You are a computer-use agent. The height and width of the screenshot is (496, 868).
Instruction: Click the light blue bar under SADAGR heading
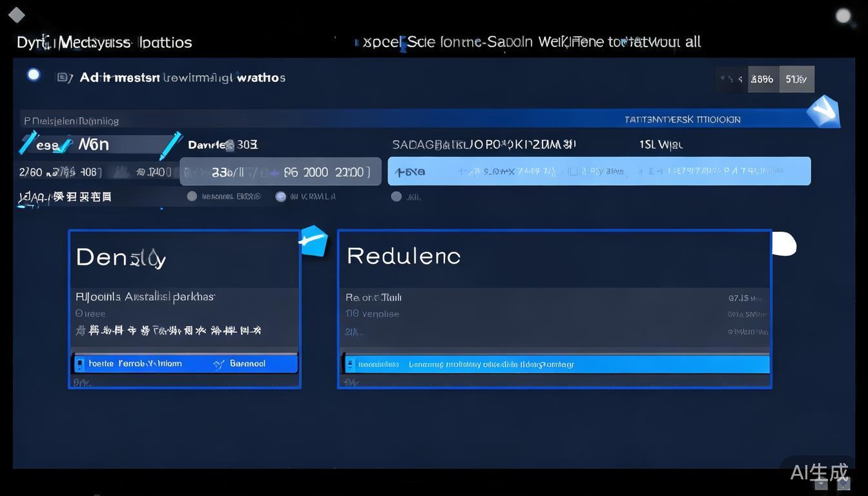(x=599, y=172)
